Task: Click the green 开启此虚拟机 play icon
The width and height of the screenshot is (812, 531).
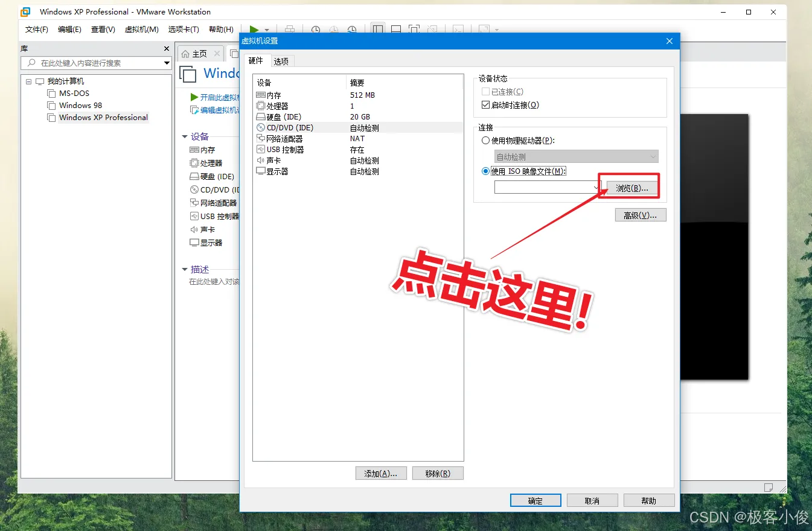Action: [194, 97]
